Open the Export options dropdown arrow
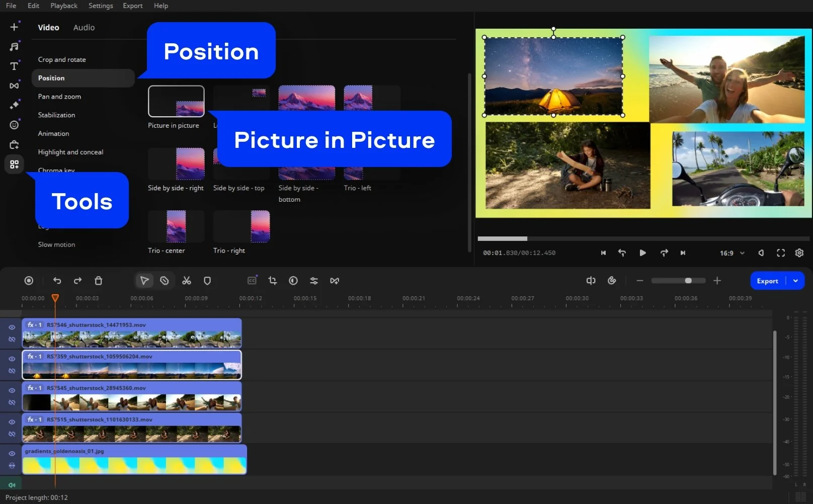 (795, 281)
